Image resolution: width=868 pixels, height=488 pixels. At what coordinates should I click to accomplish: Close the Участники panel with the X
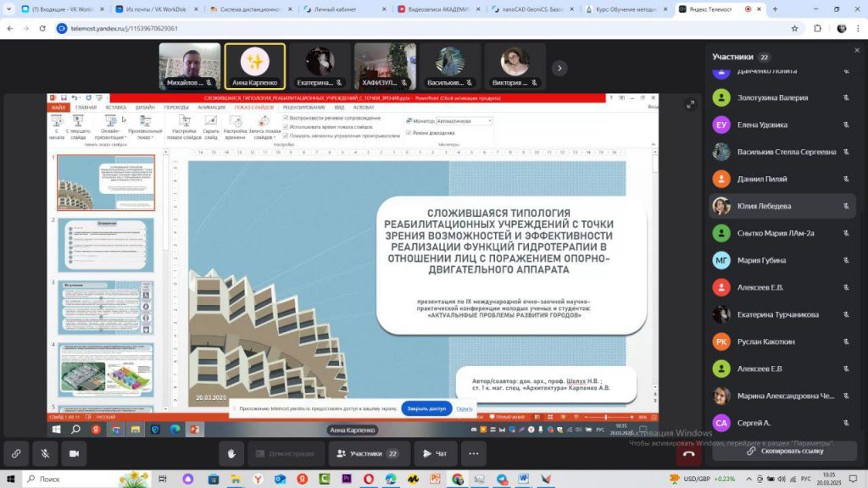pyautogui.click(x=856, y=50)
